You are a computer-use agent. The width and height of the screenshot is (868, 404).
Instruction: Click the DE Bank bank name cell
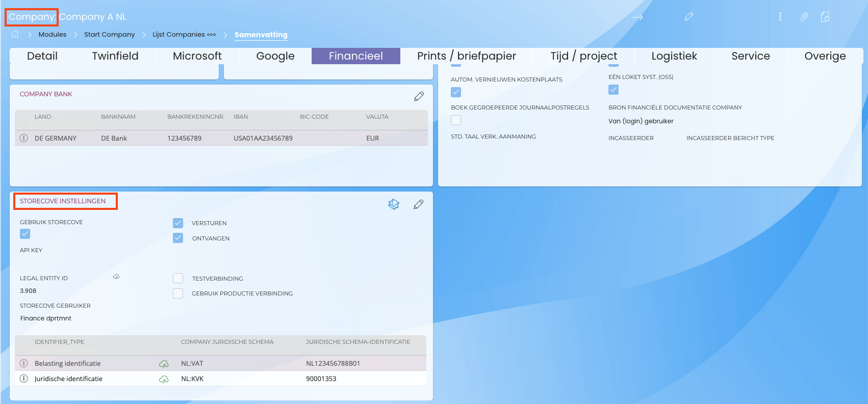pos(114,138)
